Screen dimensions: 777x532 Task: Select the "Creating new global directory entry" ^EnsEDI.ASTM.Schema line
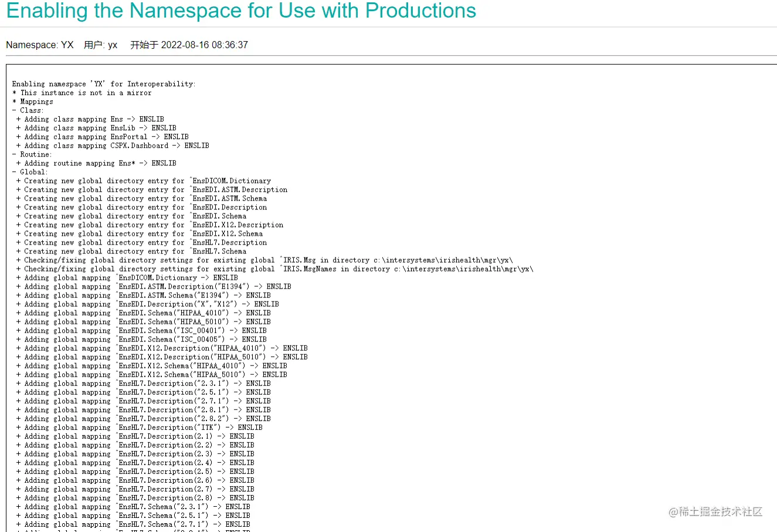[x=141, y=198]
